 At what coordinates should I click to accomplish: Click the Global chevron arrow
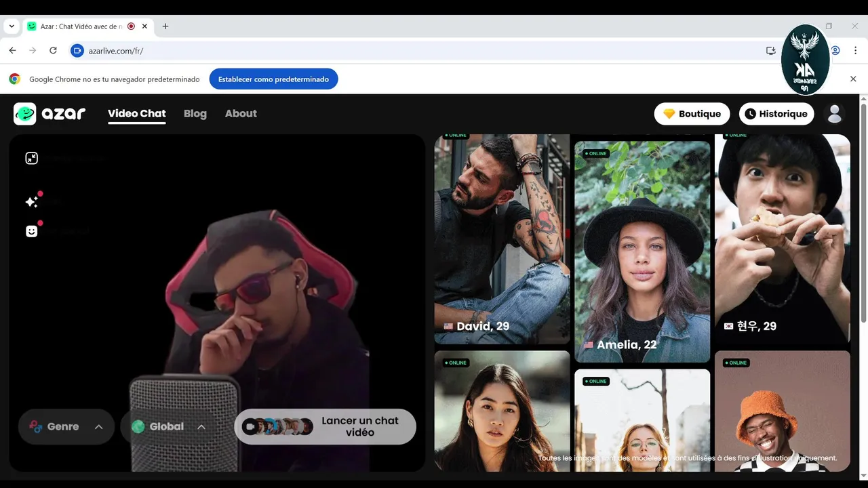coord(201,427)
